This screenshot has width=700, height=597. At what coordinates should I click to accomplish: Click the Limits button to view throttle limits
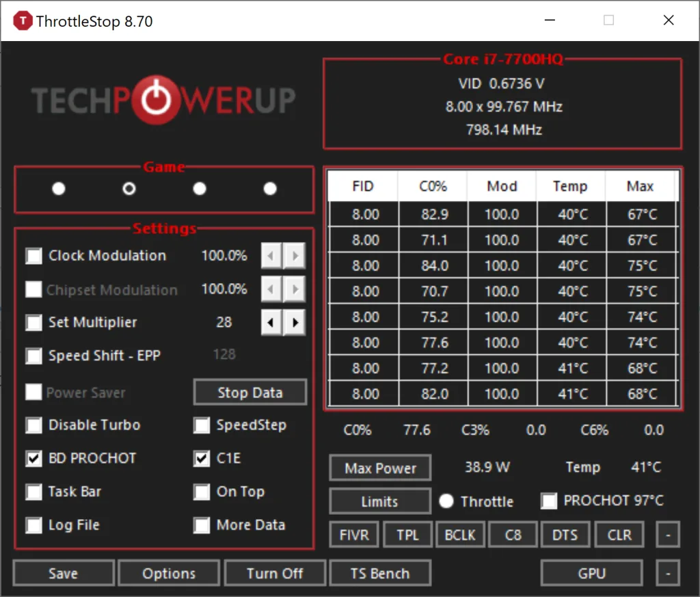pyautogui.click(x=379, y=501)
